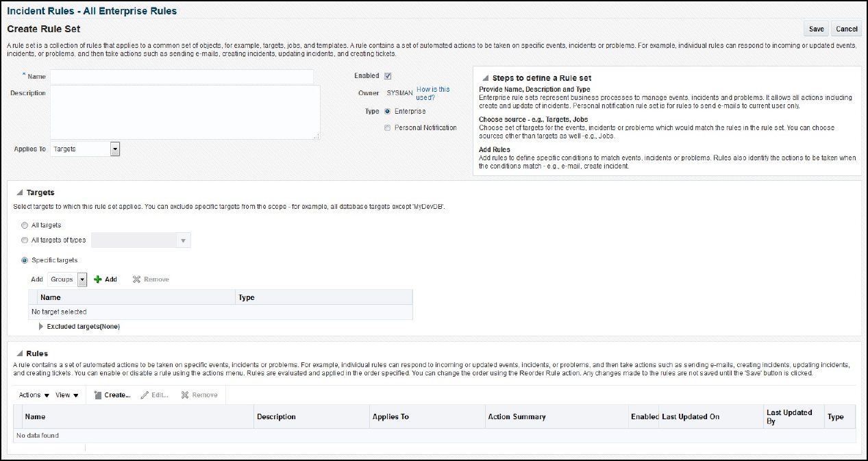Image resolution: width=868 pixels, height=461 pixels.
Task: Toggle the Enabled checkbox
Action: [388, 76]
